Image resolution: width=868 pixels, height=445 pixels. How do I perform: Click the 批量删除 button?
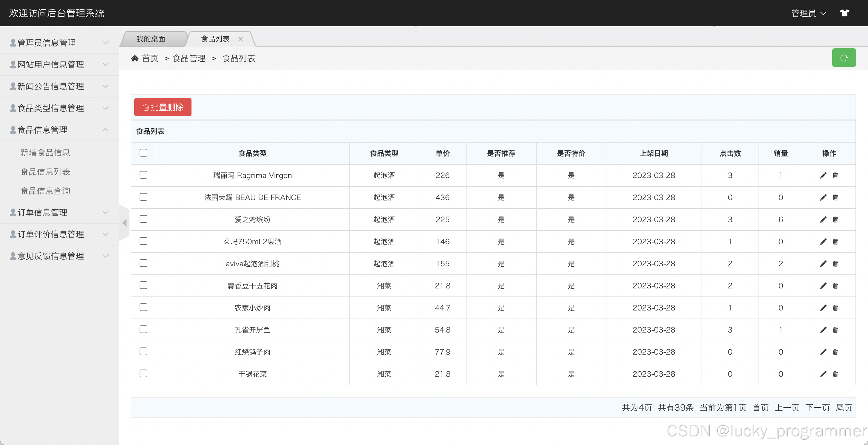(163, 107)
